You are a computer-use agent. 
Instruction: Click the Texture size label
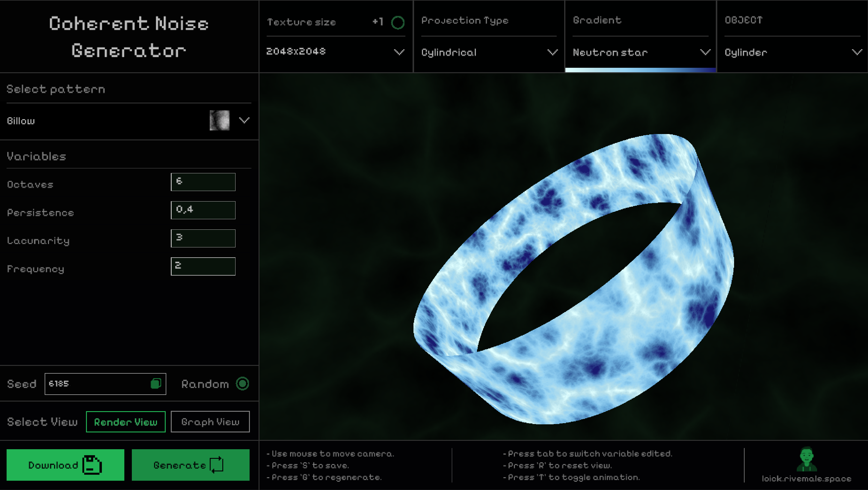tap(301, 22)
